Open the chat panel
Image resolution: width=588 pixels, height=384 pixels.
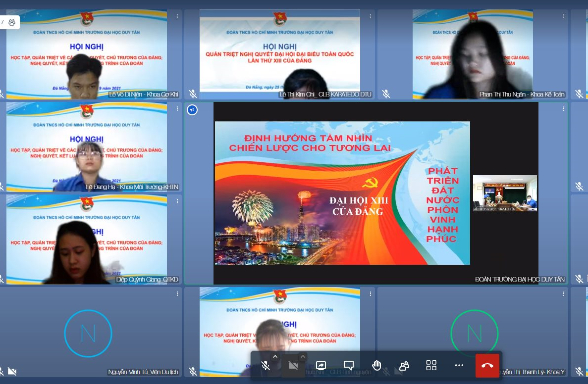tap(349, 365)
